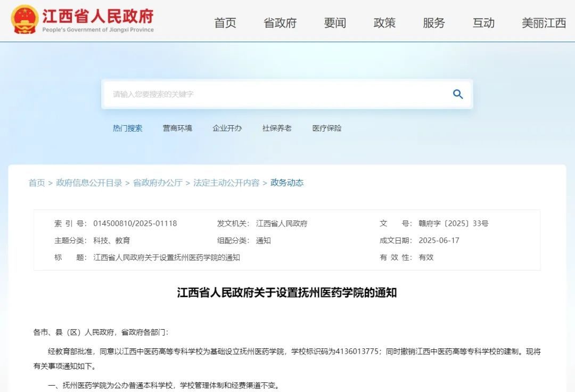Open the 医疗保险 service link
575x392 pixels.
327,128
